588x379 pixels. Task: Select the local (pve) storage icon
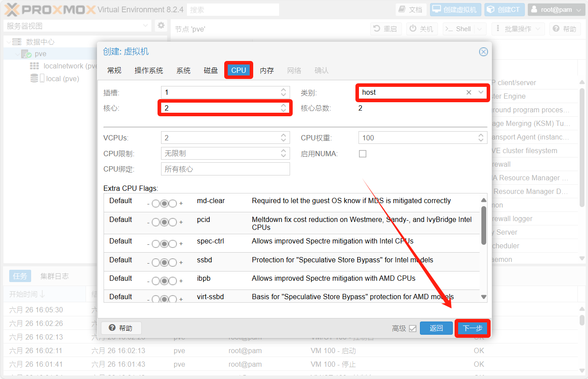point(34,79)
